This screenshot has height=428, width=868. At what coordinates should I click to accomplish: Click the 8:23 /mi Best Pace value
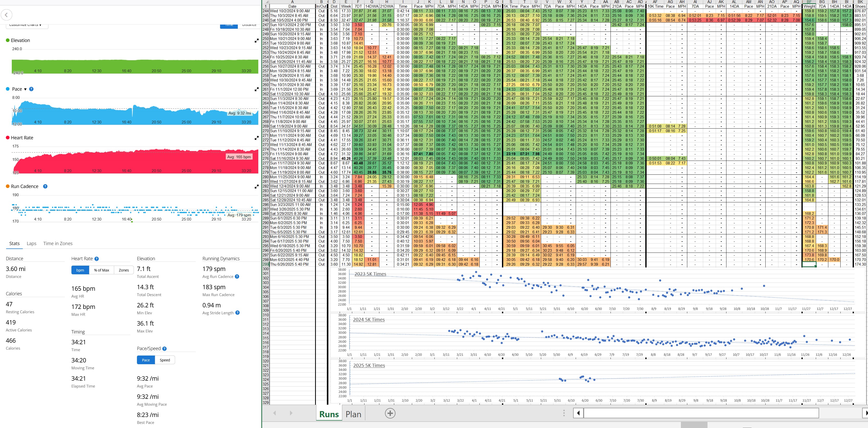coord(148,415)
